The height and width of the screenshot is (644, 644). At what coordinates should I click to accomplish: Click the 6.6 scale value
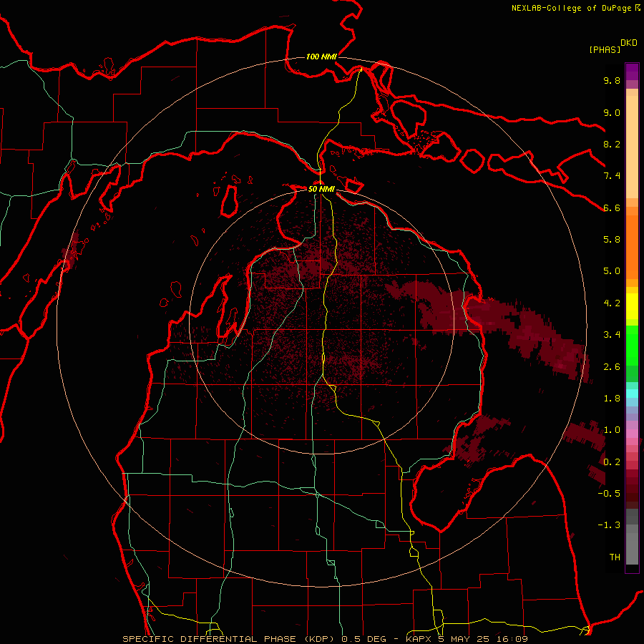pos(612,208)
